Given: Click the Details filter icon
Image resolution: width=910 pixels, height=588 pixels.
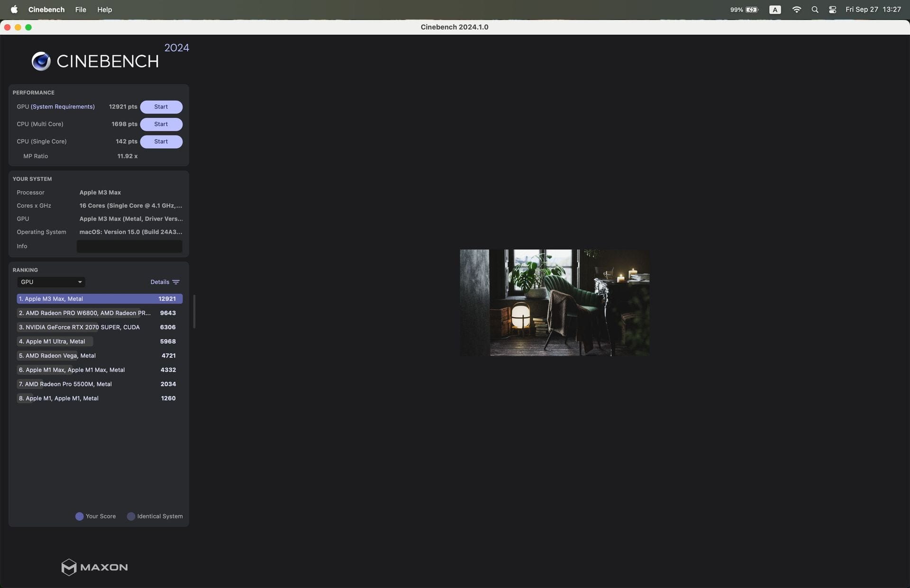Looking at the screenshot, I should [176, 282].
